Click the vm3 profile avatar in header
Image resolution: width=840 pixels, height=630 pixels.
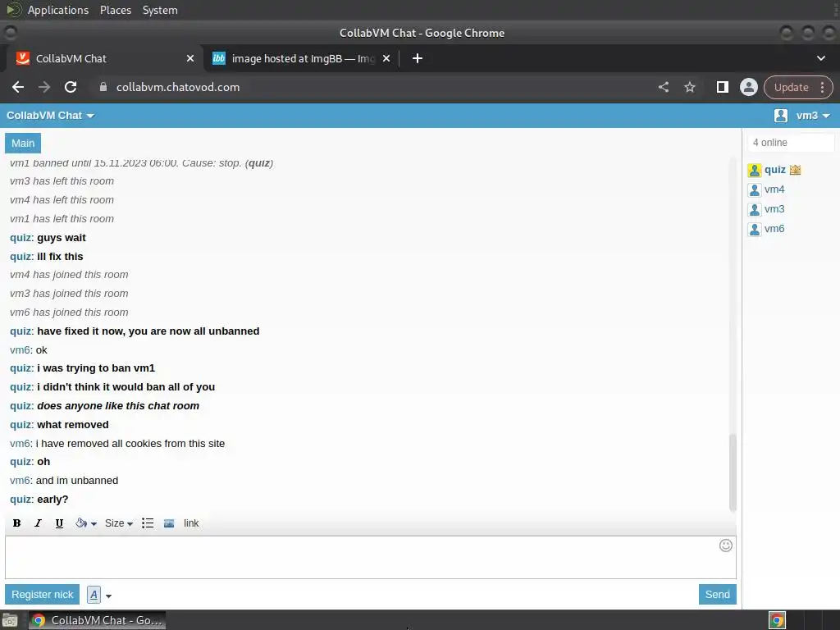coord(781,115)
